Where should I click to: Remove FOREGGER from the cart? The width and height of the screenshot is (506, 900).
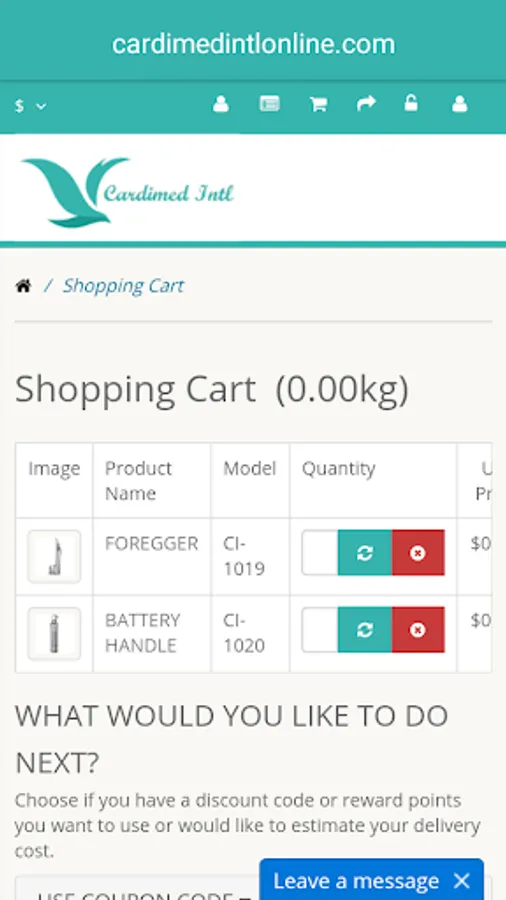(418, 553)
